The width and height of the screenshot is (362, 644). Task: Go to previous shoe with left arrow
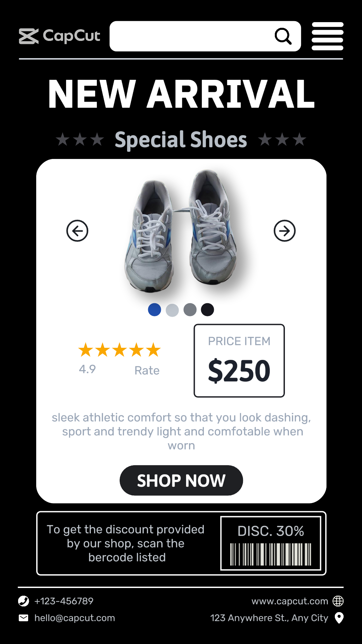pos(77,231)
